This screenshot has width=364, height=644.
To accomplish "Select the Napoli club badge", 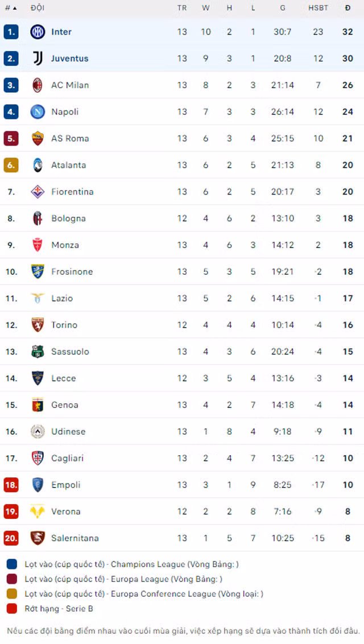I will tap(38, 112).
